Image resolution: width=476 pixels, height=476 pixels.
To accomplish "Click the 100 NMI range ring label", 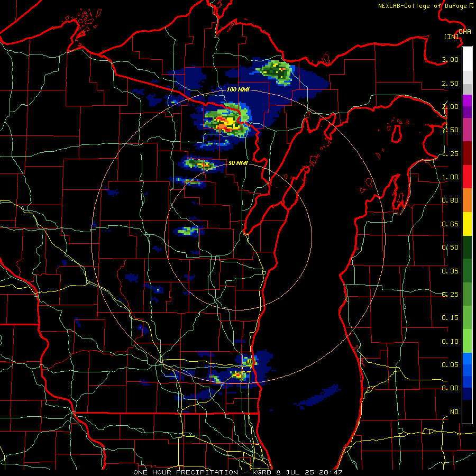I will click(238, 89).
